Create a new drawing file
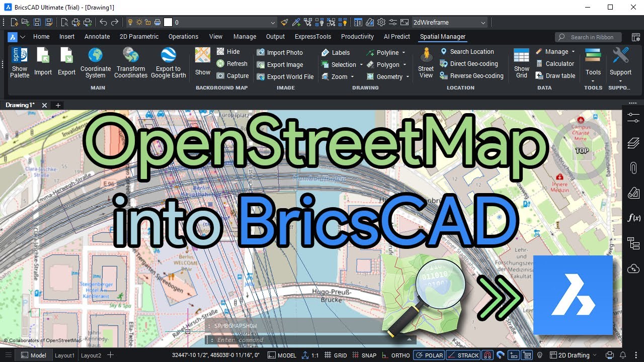The height and width of the screenshot is (362, 644). (15, 22)
